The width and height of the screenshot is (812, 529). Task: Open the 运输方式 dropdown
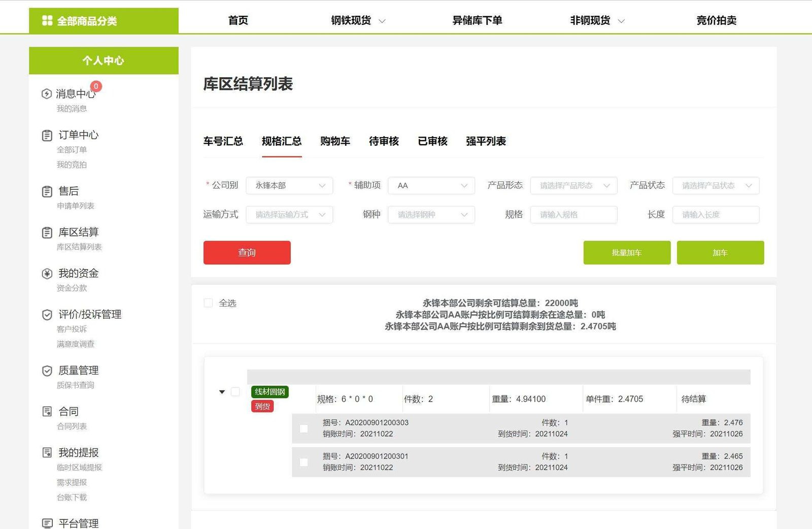289,214
